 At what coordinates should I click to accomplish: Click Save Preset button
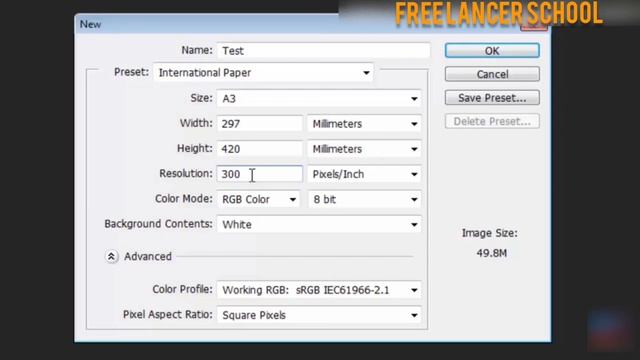[492, 98]
